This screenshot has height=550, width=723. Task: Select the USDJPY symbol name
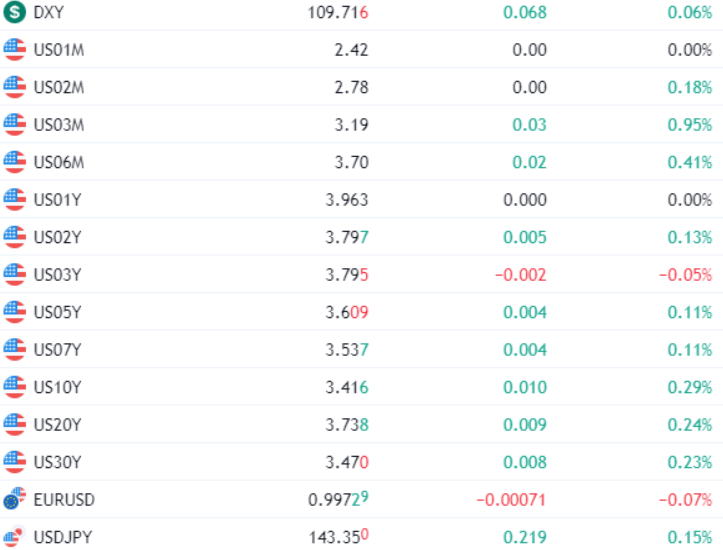63,538
